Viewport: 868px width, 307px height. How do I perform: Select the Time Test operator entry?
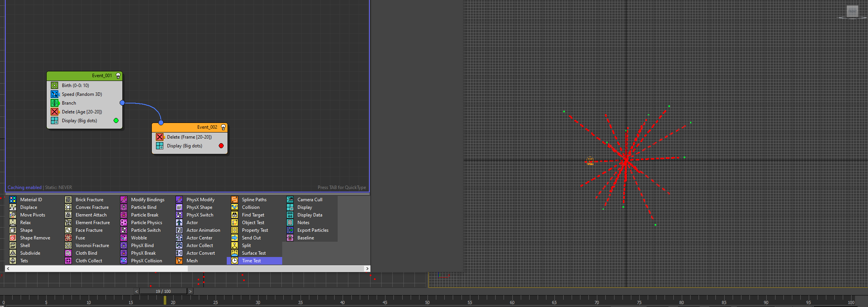coord(251,261)
